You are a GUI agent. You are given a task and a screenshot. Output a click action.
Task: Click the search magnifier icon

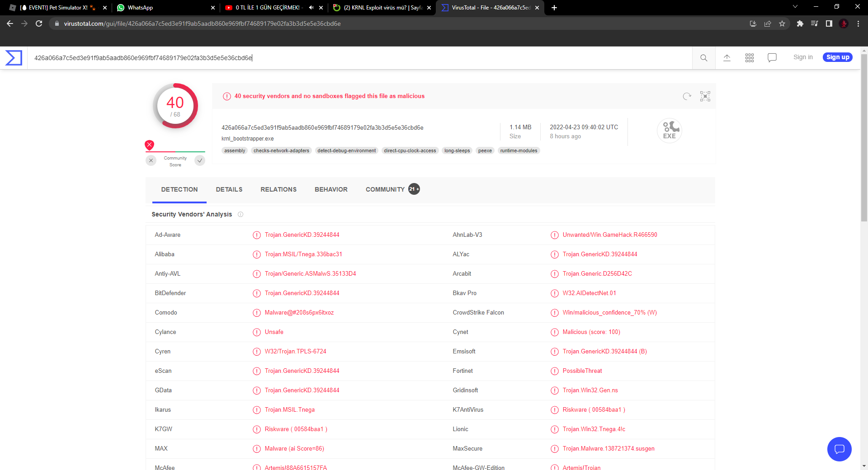click(x=704, y=58)
